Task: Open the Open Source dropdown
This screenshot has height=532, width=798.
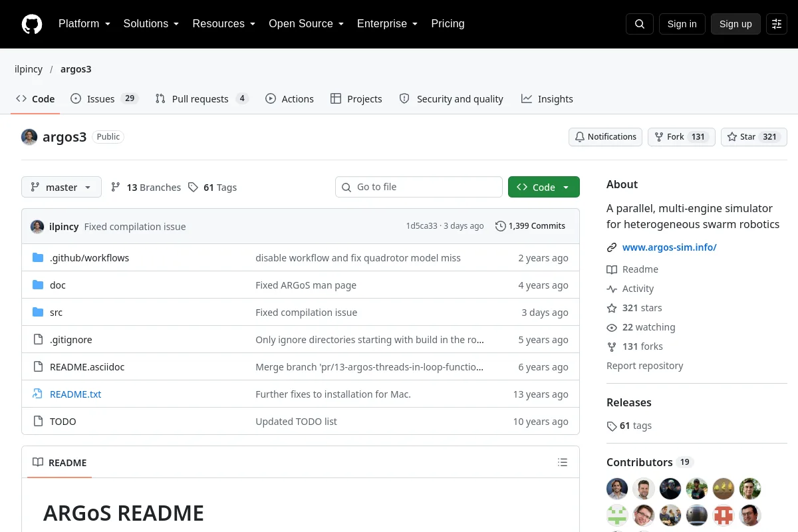Action: [x=306, y=24]
